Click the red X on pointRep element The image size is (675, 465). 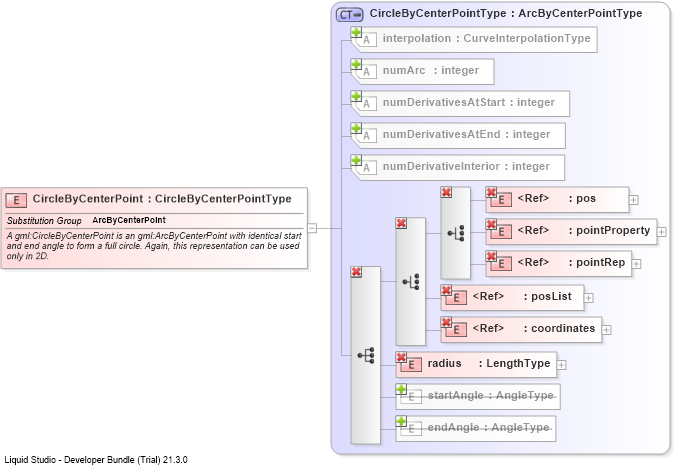(491, 256)
